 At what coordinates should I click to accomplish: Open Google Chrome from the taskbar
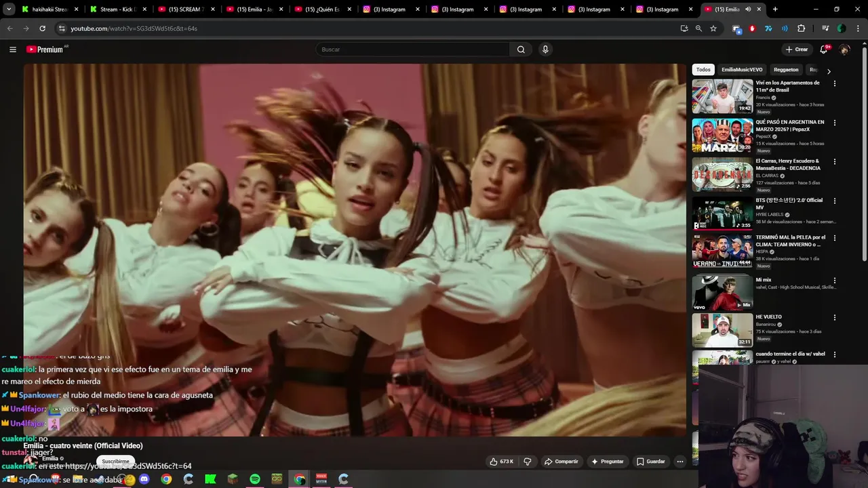point(166,479)
